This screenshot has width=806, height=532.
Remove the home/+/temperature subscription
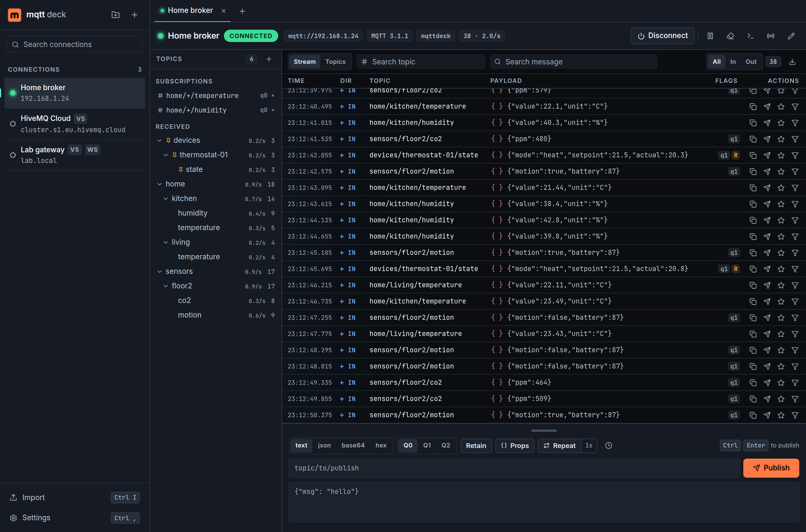[273, 95]
